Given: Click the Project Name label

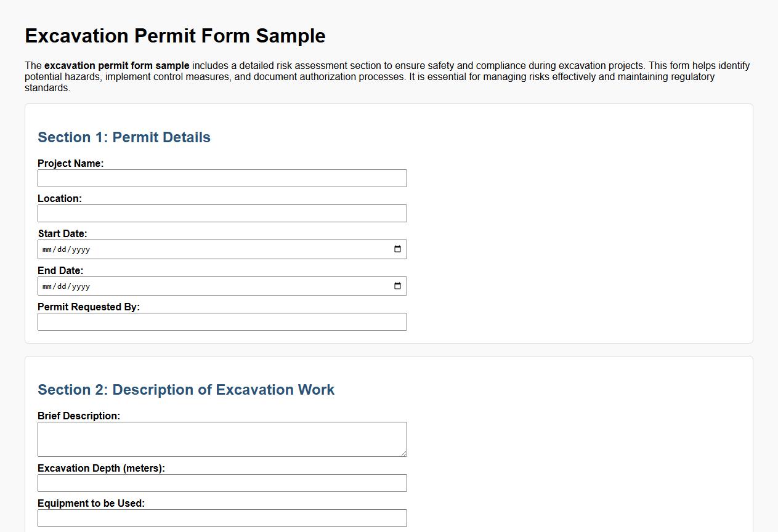Looking at the screenshot, I should coord(71,163).
